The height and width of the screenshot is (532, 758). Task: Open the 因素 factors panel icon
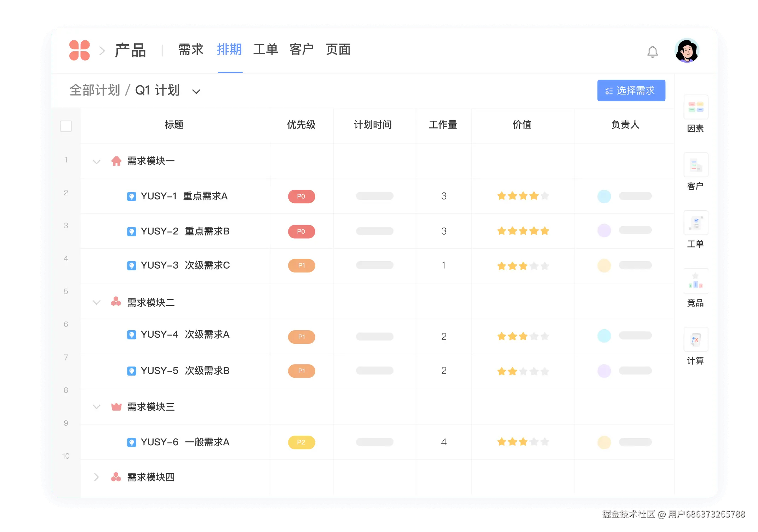click(696, 107)
